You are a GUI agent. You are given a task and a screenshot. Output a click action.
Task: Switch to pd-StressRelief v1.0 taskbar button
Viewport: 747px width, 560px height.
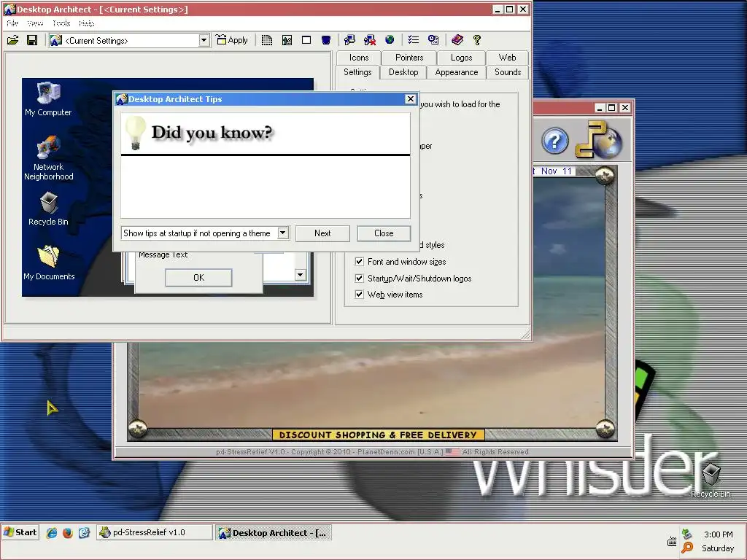155,532
